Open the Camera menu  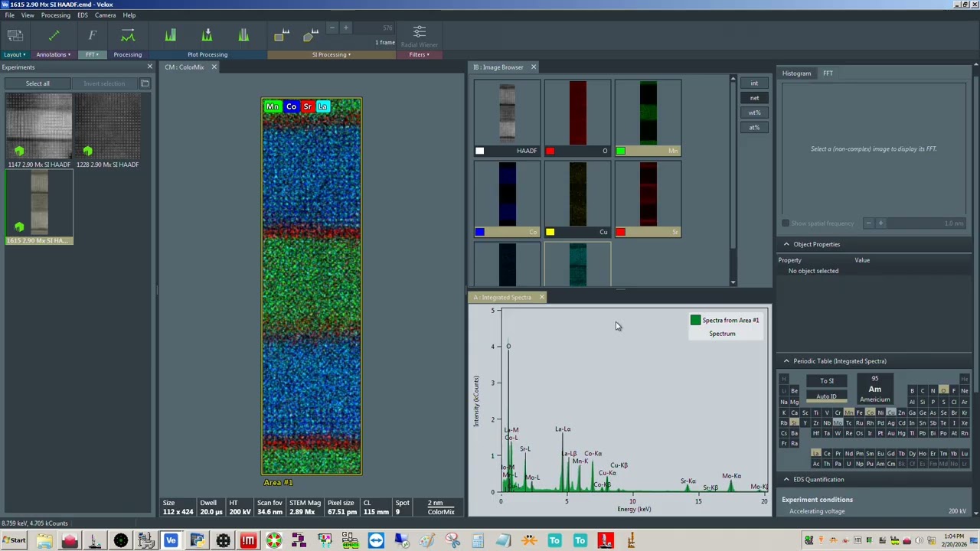pyautogui.click(x=106, y=15)
